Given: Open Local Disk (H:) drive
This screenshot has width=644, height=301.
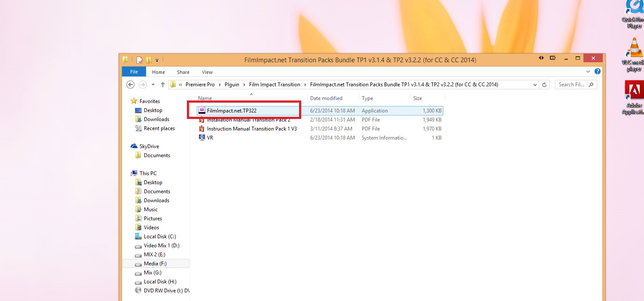Looking at the screenshot, I should click(160, 282).
